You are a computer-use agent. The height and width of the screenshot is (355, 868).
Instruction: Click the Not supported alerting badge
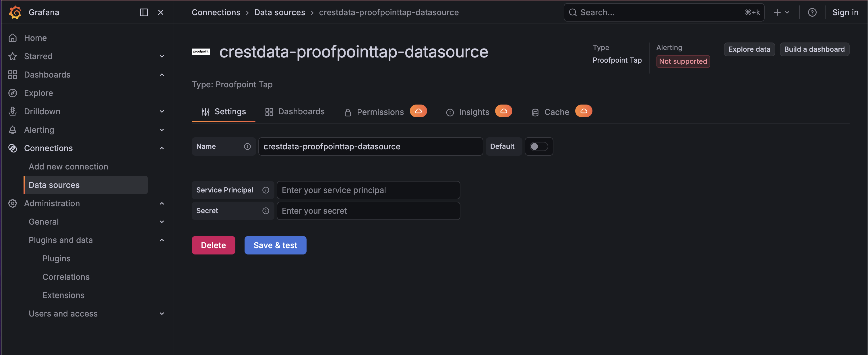pyautogui.click(x=683, y=61)
